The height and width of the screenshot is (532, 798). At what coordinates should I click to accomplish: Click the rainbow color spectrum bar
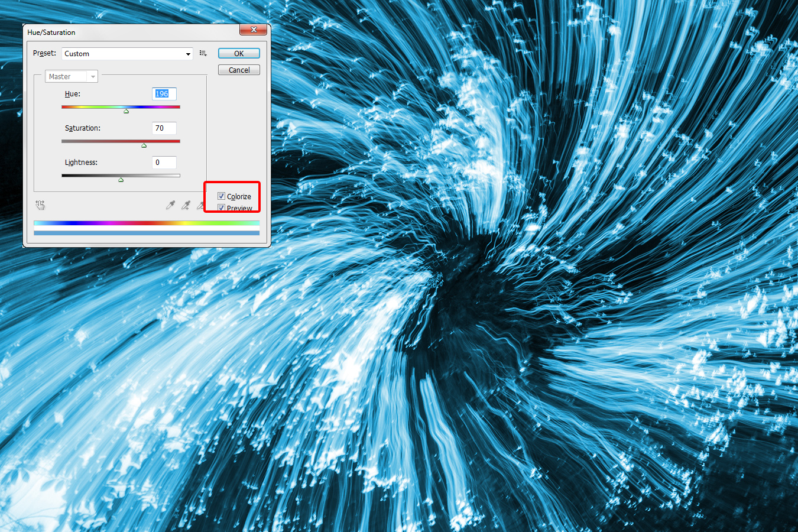tap(147, 223)
